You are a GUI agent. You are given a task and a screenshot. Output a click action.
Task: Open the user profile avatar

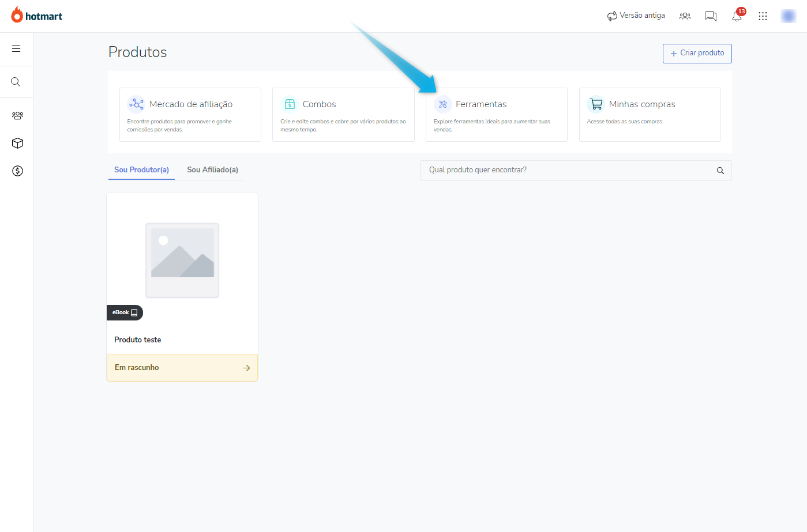click(x=788, y=16)
